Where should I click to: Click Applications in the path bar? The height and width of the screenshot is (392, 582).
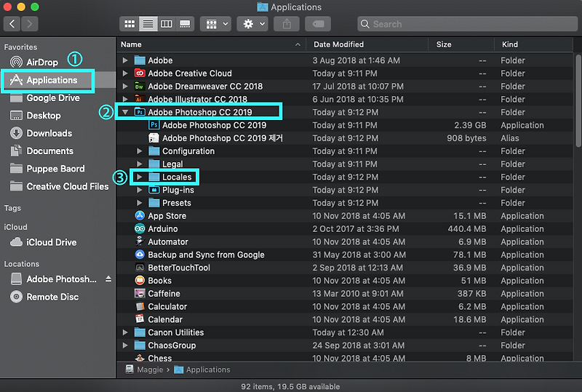pos(202,369)
